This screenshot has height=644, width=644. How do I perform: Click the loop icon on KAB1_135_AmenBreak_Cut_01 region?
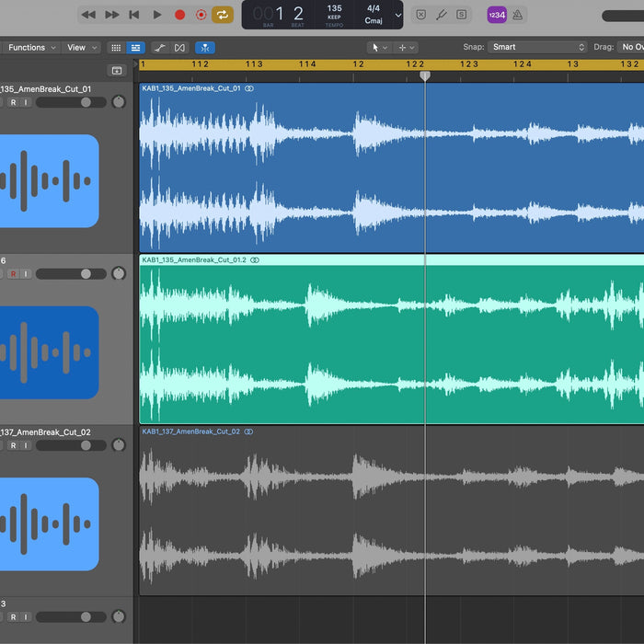(249, 88)
